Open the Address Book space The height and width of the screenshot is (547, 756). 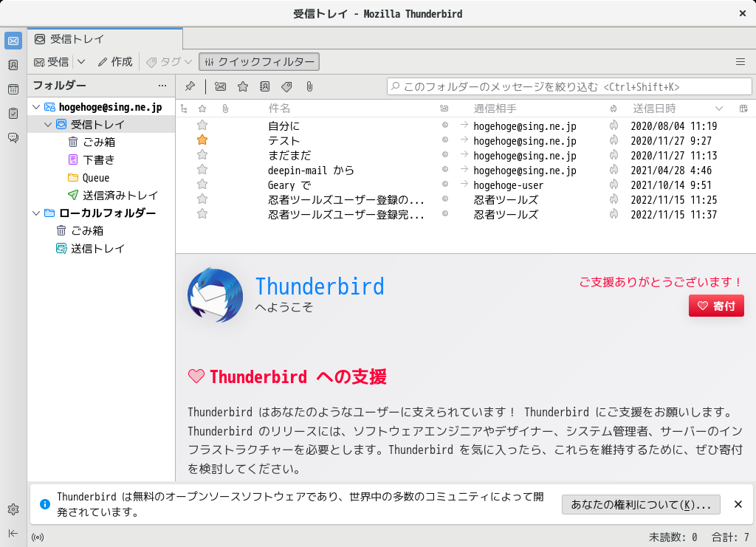point(13,65)
